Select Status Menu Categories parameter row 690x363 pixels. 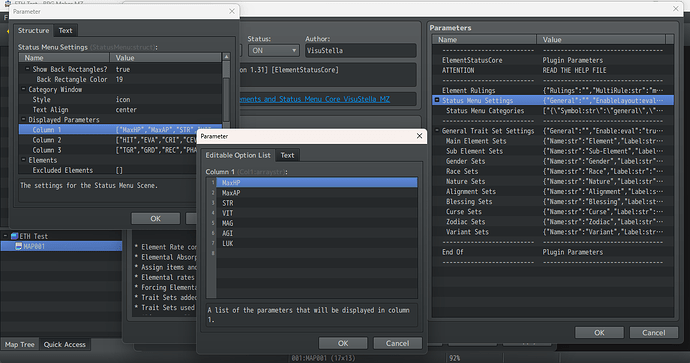pyautogui.click(x=553, y=110)
